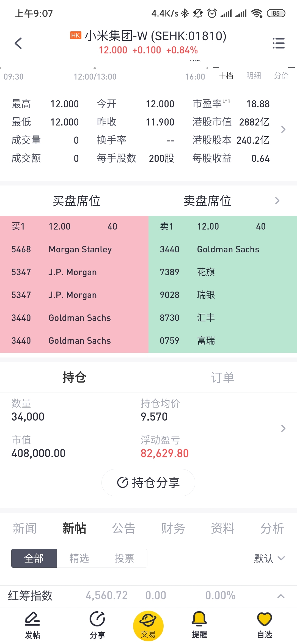The width and height of the screenshot is (297, 644).
Task: Switch to the 明细 tab
Action: click(254, 76)
